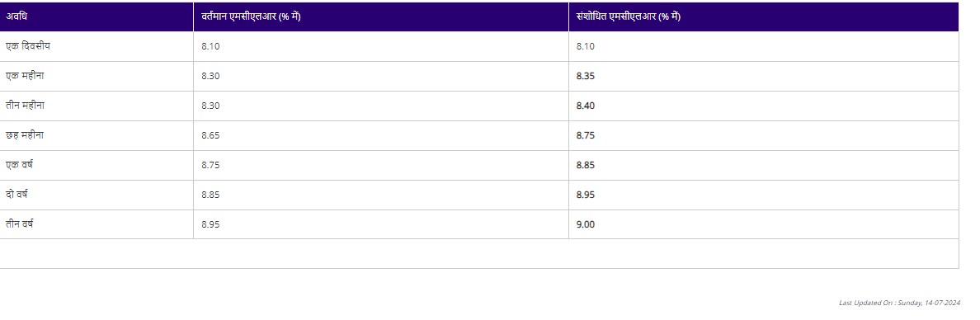980x320 pixels.
Task: Select the दो वर्ष row label
Action: click(x=16, y=195)
